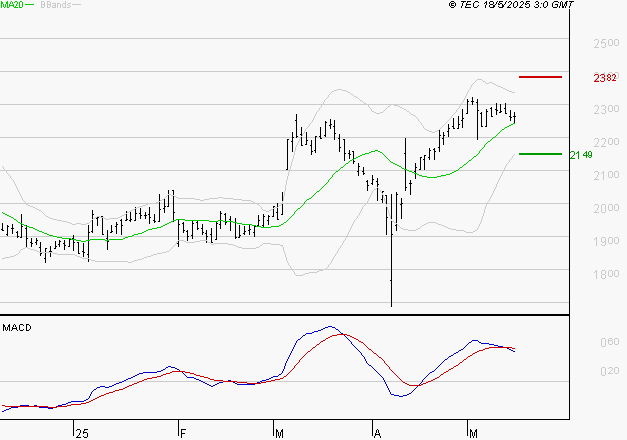The height and width of the screenshot is (440, 627).
Task: Click the 'A' April marker on time axis
Action: click(377, 433)
